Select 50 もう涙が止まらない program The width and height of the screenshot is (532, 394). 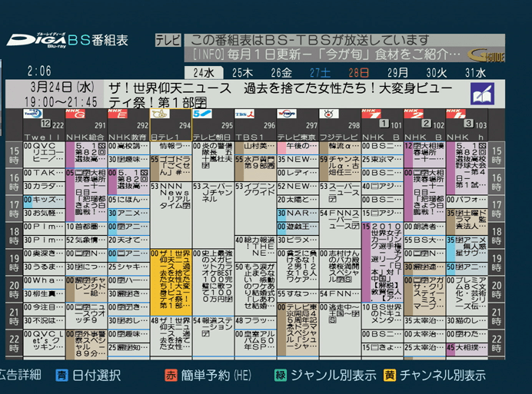[255, 289]
